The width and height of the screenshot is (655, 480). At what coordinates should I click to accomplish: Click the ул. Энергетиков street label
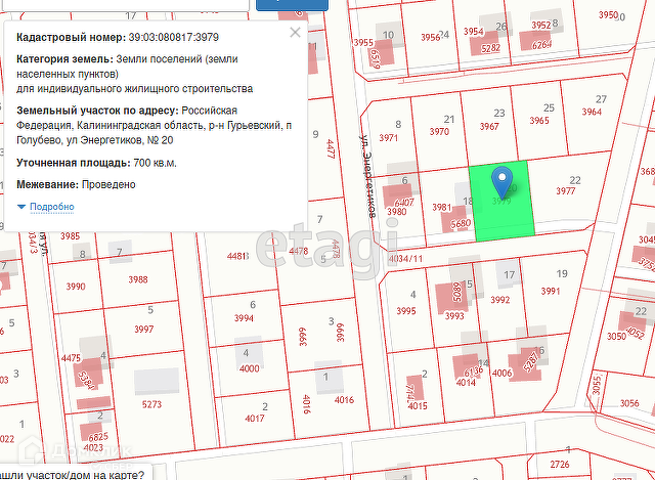[368, 176]
